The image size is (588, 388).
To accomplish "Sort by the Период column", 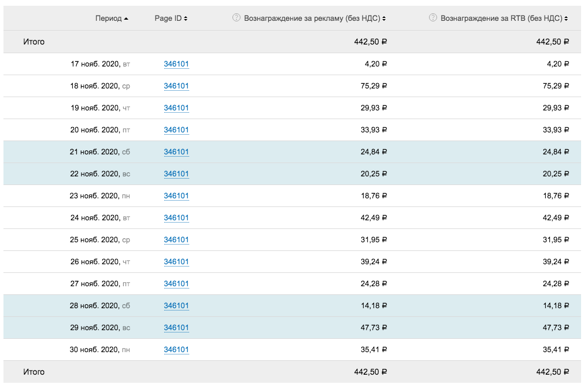I will (112, 19).
